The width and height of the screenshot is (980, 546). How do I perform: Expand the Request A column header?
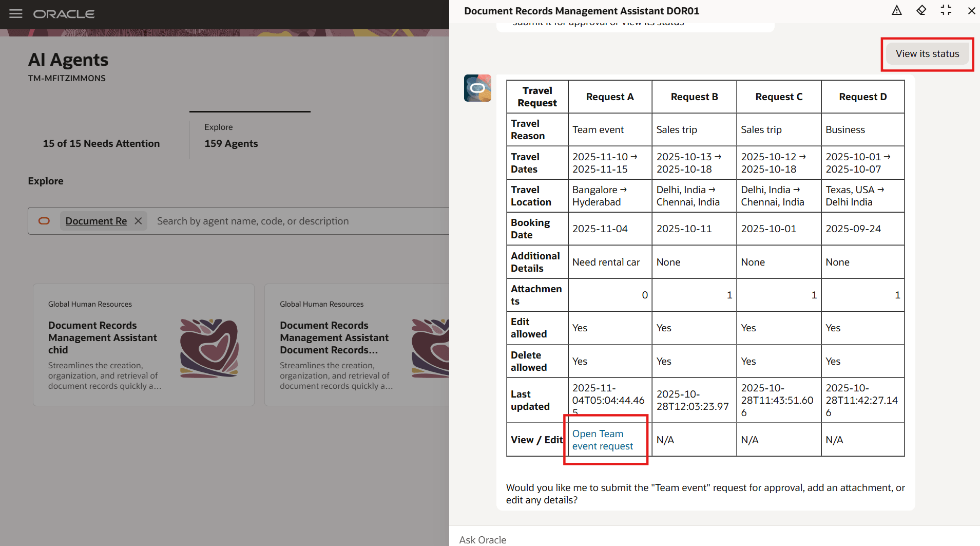609,97
